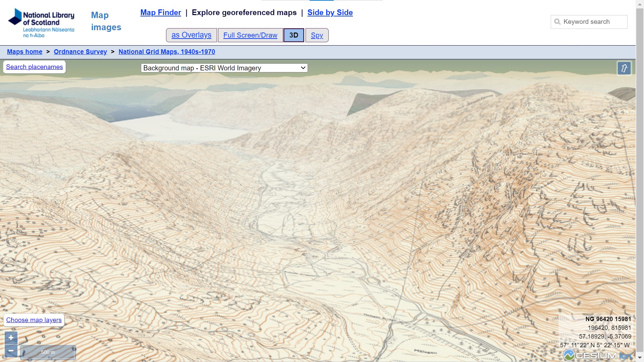Go to Maps home breadcrumb

pos(25,52)
